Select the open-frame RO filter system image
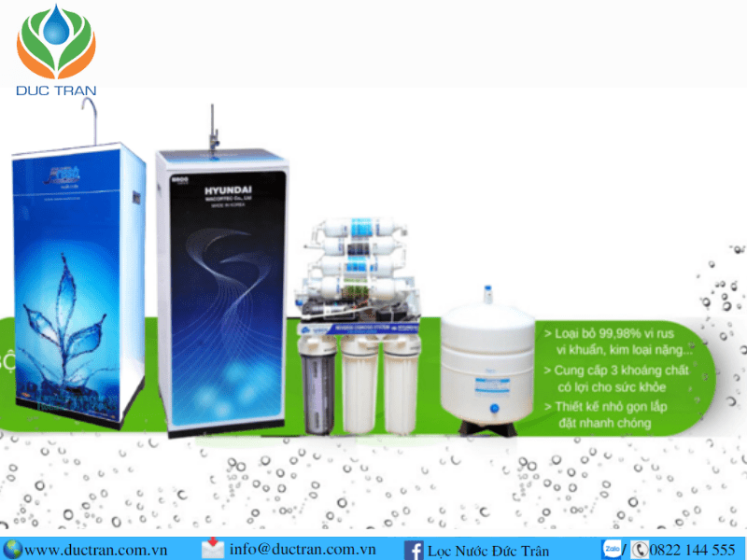Screen dimensions: 747x560 click(x=358, y=327)
